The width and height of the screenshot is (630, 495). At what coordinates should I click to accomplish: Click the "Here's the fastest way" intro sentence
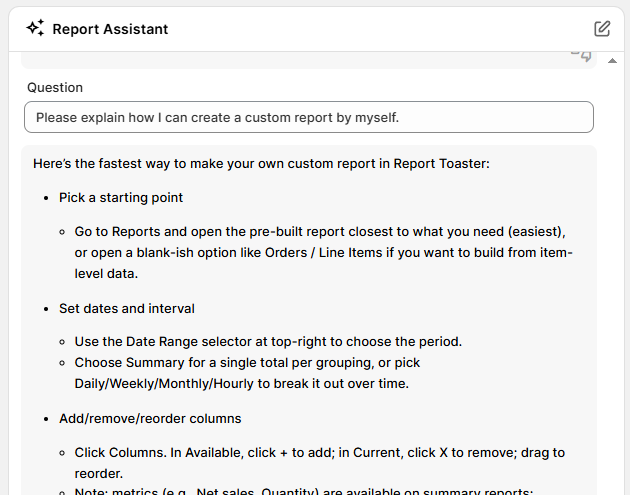(x=261, y=163)
